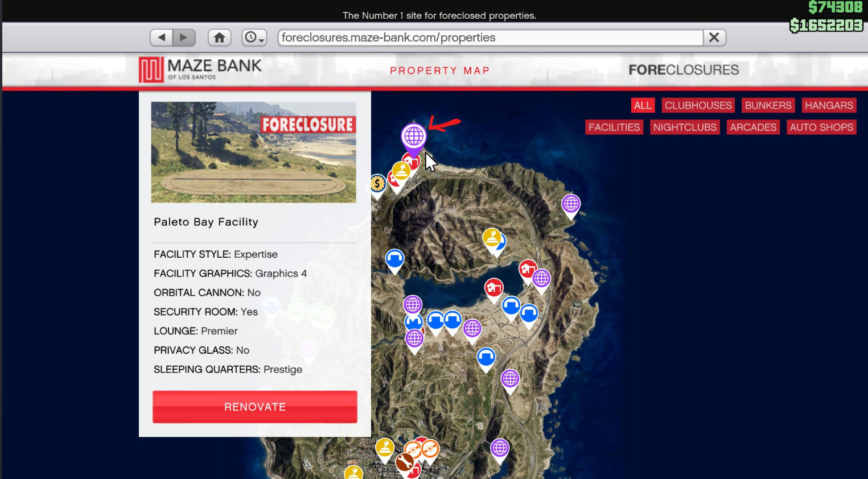
Task: Click the RENOVATE button
Action: (x=255, y=407)
